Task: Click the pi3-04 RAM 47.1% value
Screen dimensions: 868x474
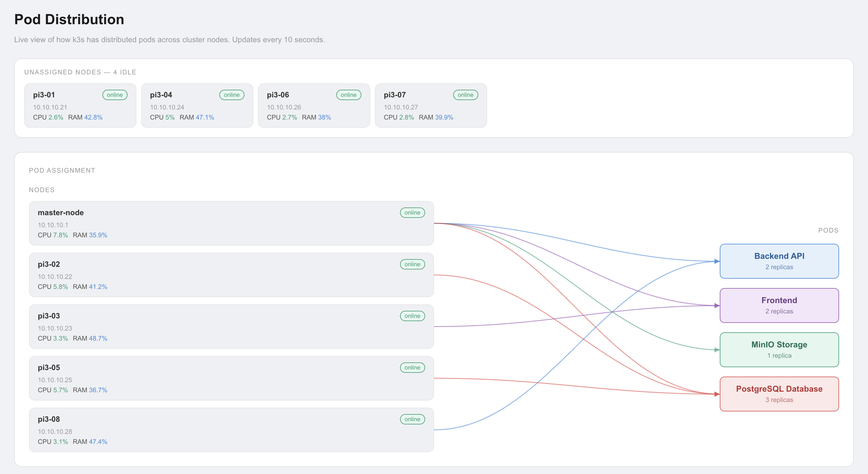Action: (x=205, y=117)
